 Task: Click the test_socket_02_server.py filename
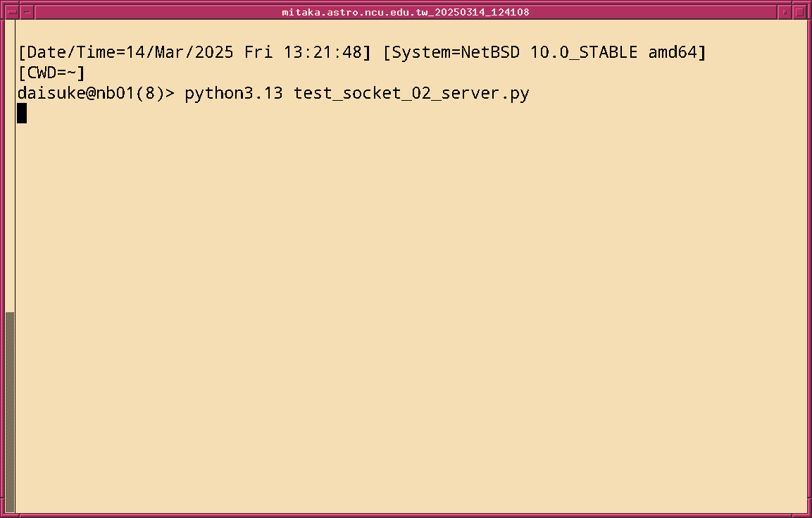(411, 93)
